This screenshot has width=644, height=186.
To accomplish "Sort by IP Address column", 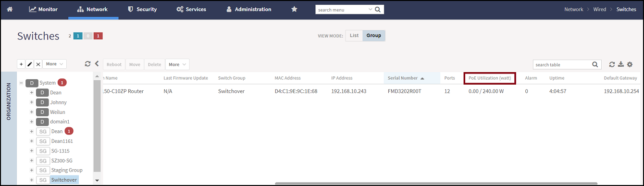I will click(x=342, y=78).
